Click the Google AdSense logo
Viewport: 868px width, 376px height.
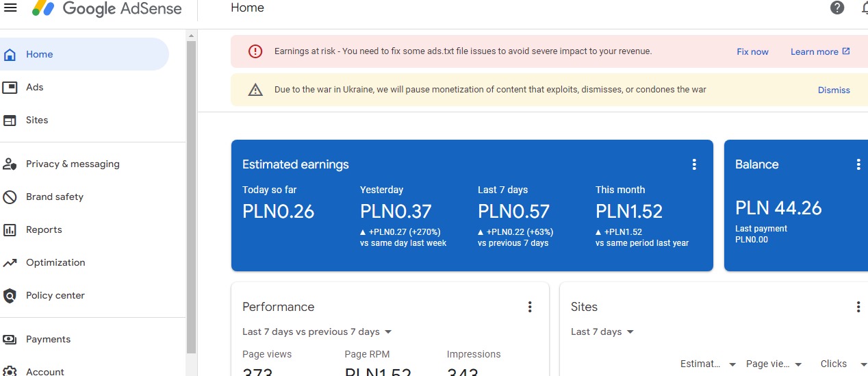click(x=107, y=8)
